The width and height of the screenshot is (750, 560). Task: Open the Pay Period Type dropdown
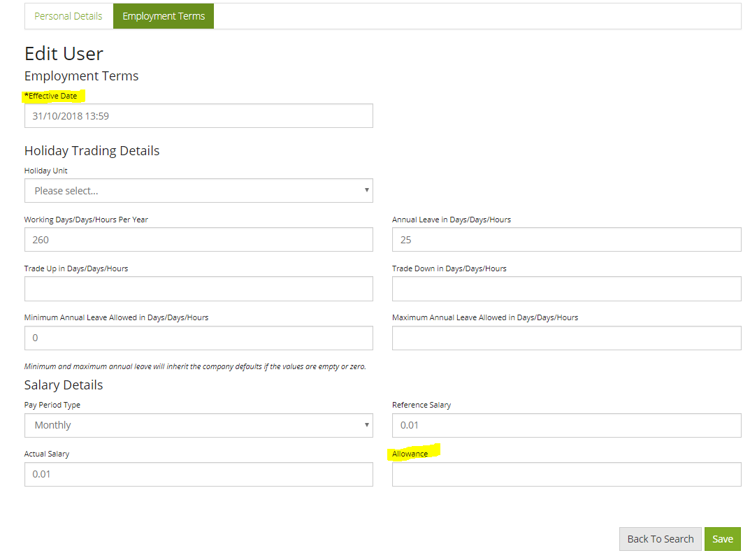pos(199,425)
